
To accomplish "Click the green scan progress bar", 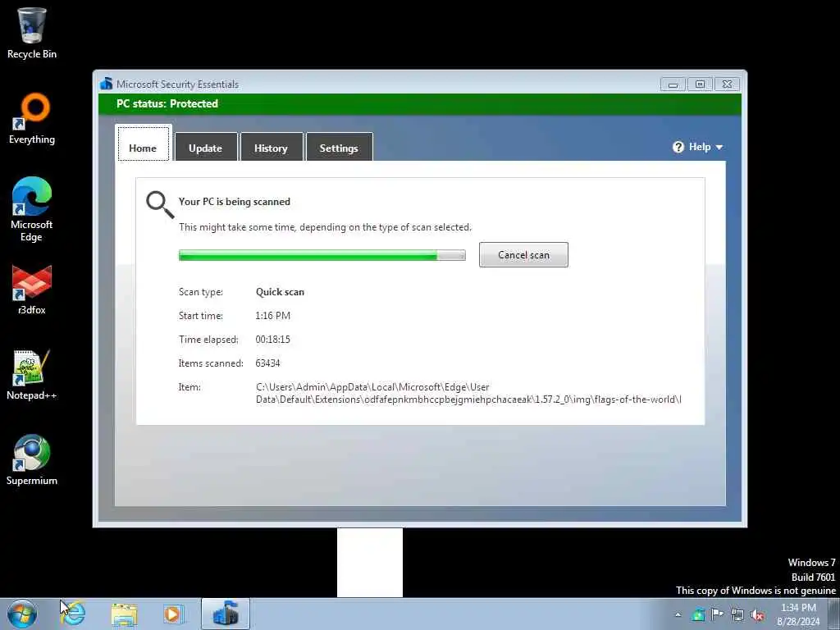I will tap(322, 256).
